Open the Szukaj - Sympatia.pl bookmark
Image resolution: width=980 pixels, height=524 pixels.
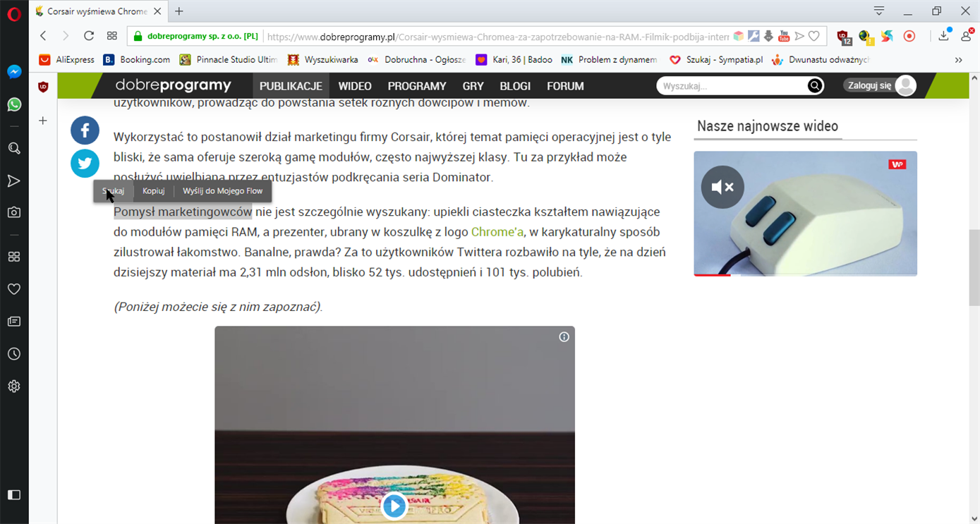(717, 60)
